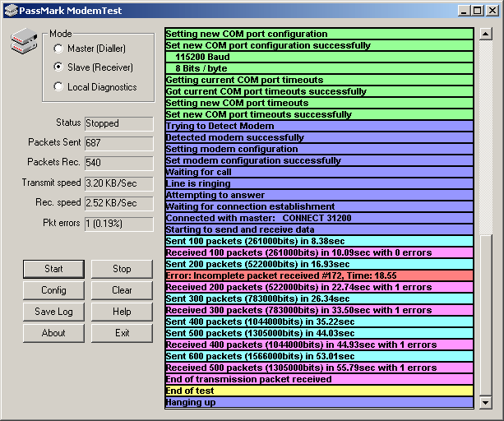Open the Config settings
The image size is (504, 421).
point(53,290)
